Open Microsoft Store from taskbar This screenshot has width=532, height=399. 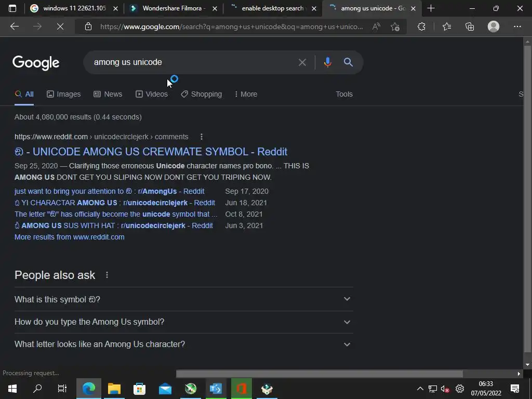[139, 389]
